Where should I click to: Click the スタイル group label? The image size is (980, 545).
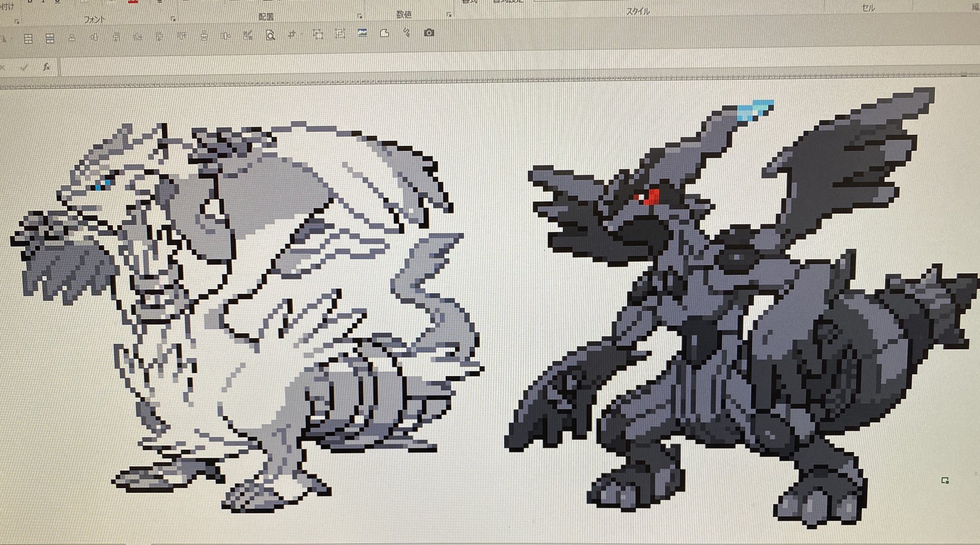638,11
